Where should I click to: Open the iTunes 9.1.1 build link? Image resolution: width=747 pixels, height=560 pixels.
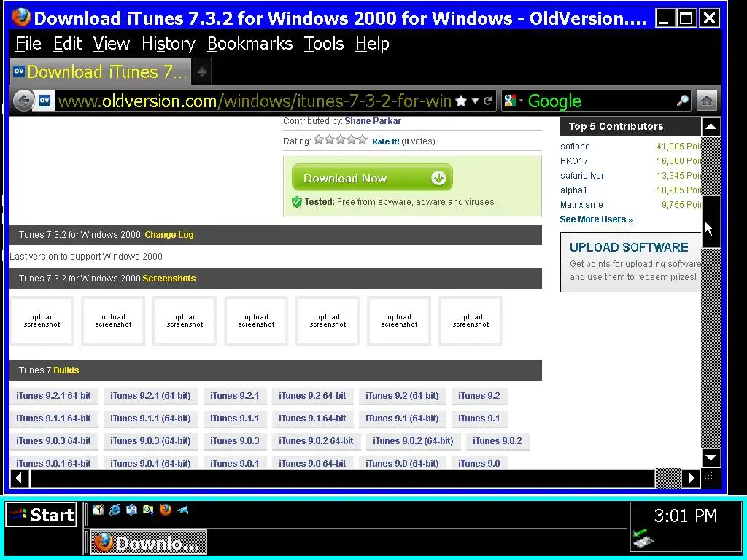(234, 418)
